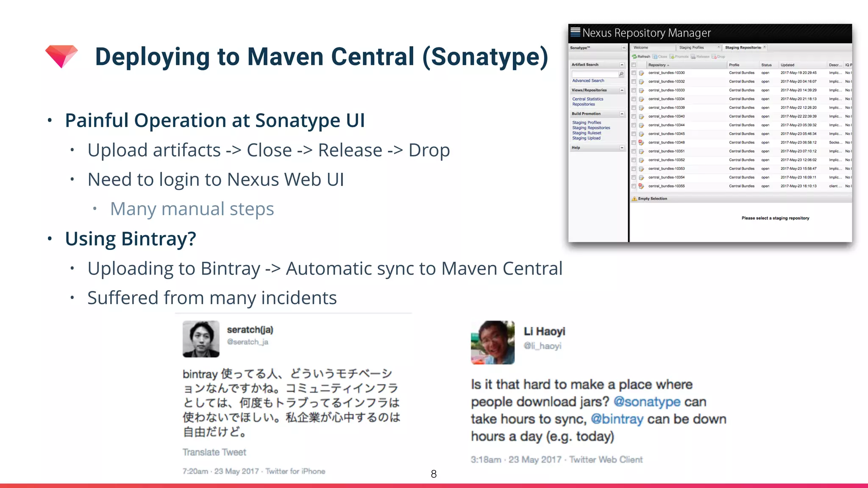Click the repository icon for central_bundles-10354
Viewport: 868px width, 488px height.
(641, 177)
